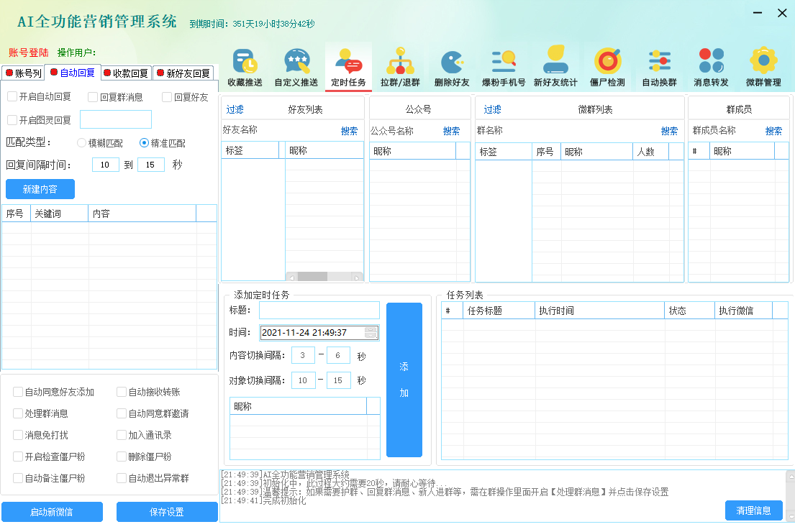Click the 清理信息 button
This screenshot has height=532, width=795.
[753, 510]
